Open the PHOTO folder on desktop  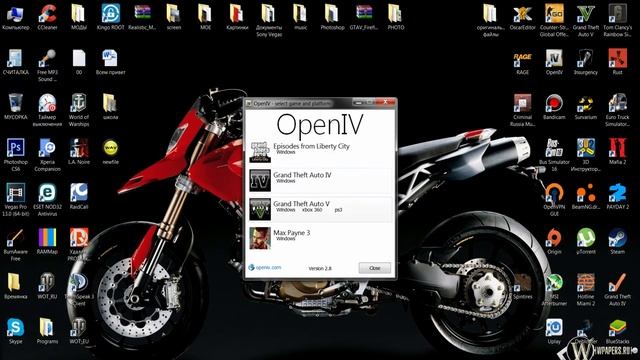click(395, 17)
